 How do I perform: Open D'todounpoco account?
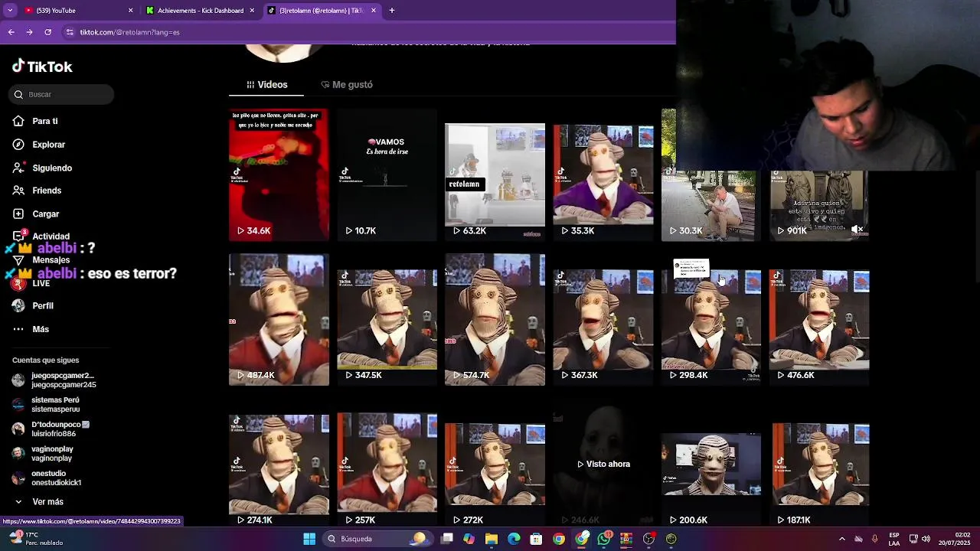pos(51,429)
